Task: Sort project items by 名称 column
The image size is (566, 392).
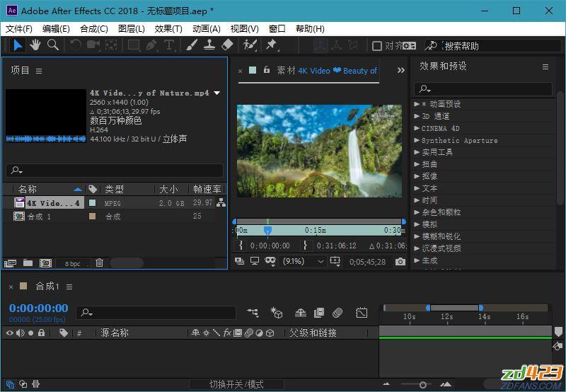Action: (28, 189)
